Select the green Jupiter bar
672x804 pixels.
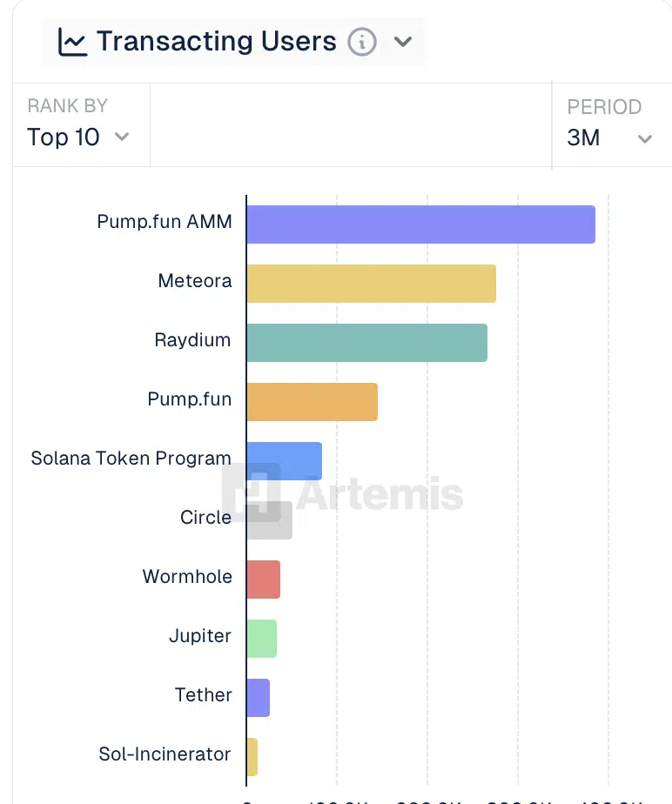(x=261, y=639)
